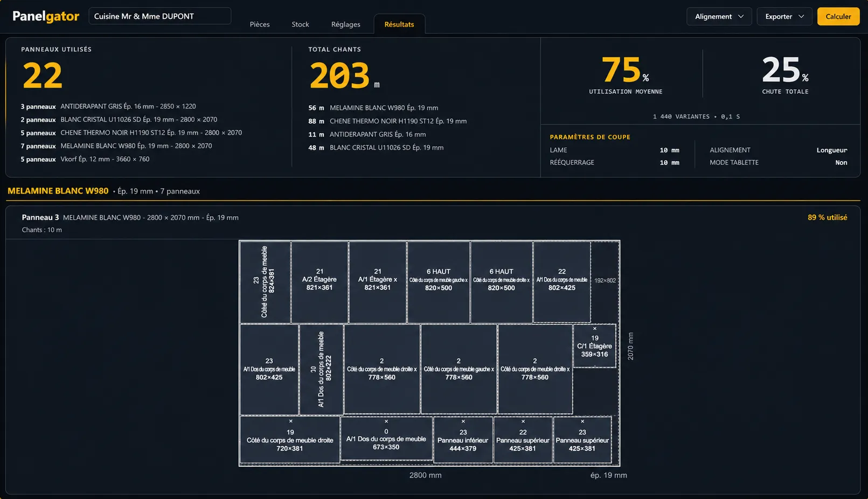The height and width of the screenshot is (499, 868).
Task: Select the rotated 23 Côté du corps 824×361 piece
Action: click(x=265, y=282)
